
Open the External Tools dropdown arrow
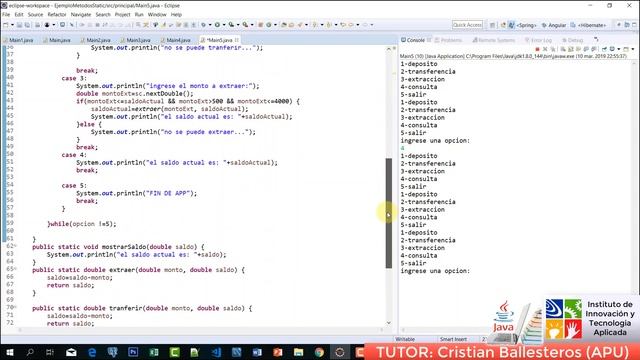point(252,25)
